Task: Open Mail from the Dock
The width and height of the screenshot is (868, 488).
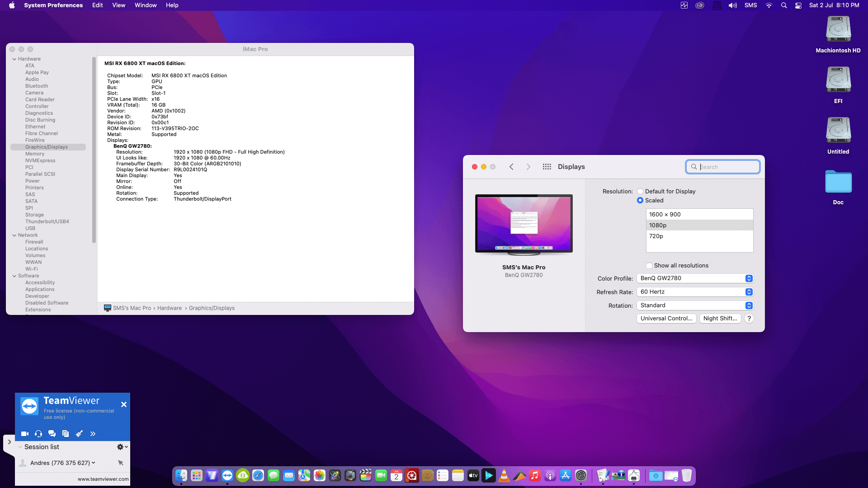Action: click(x=289, y=475)
